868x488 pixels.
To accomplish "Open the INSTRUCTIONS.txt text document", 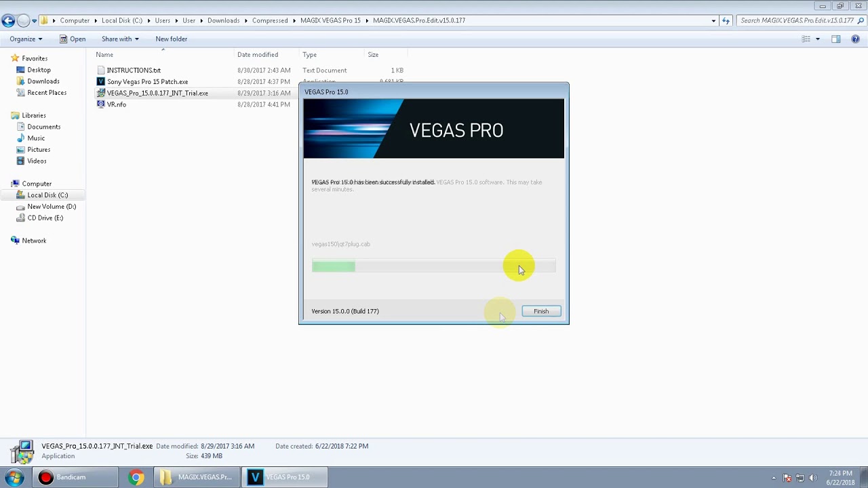I will (133, 70).
